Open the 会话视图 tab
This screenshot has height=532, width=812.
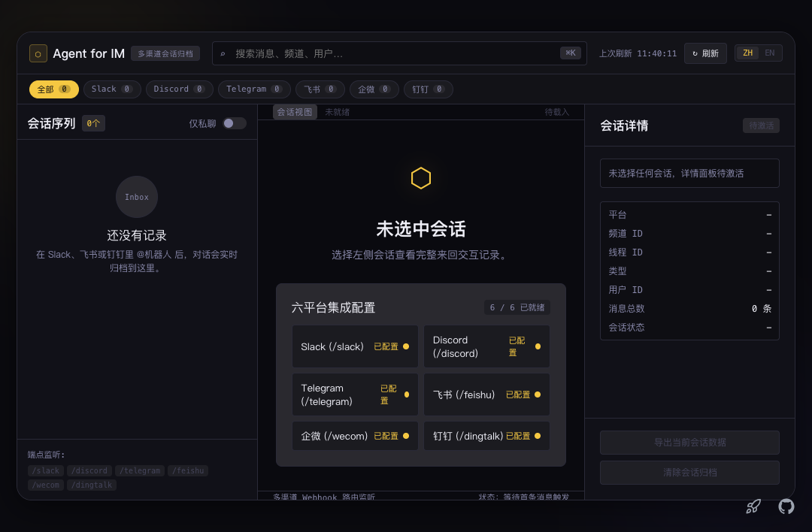tap(295, 112)
